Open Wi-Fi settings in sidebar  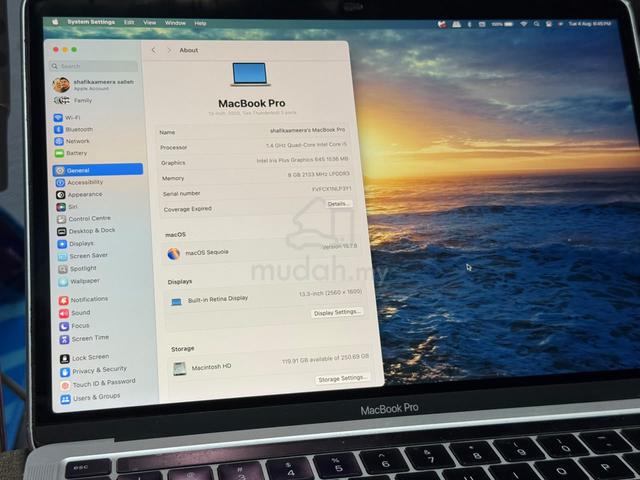[x=67, y=118]
